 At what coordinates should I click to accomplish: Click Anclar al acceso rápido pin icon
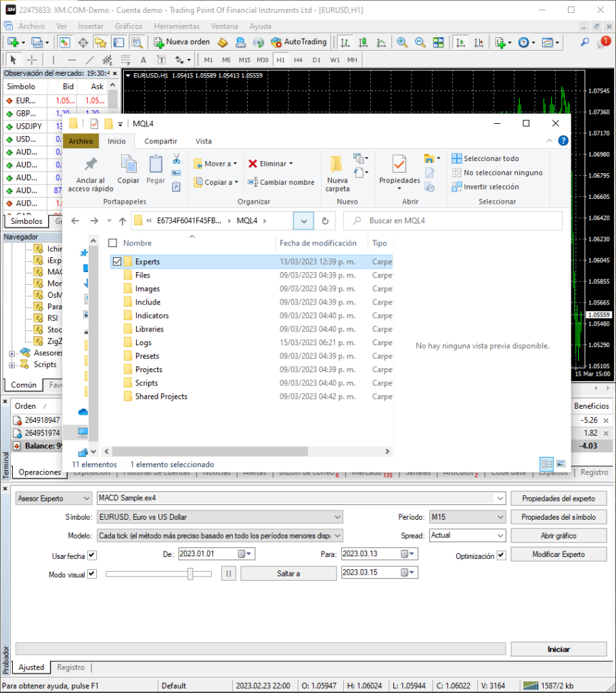tap(91, 164)
